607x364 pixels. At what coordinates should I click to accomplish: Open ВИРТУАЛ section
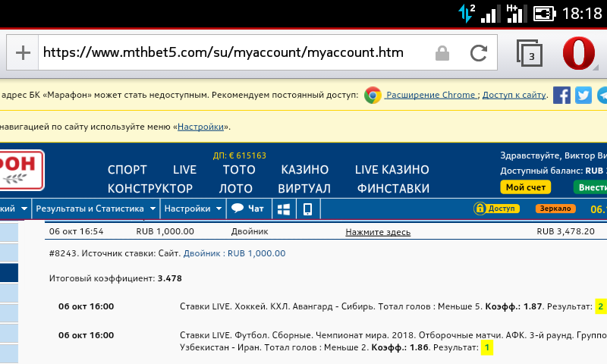[304, 188]
